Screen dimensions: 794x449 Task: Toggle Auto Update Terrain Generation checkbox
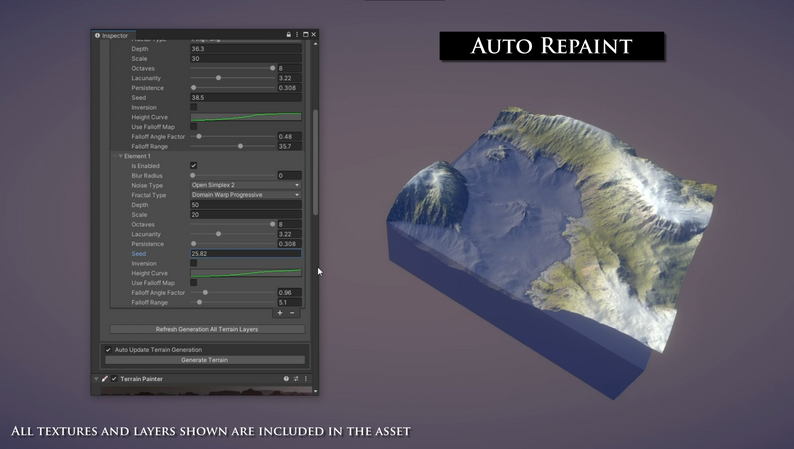tap(109, 350)
